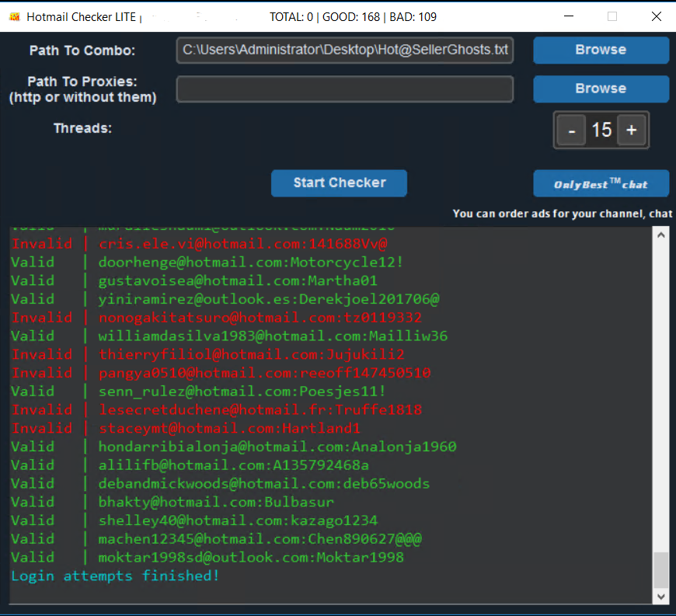Increase thread count with the plus button

(631, 131)
